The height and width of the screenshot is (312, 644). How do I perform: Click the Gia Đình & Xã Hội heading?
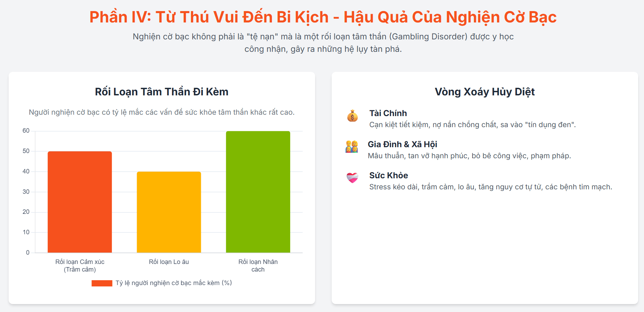coord(402,144)
